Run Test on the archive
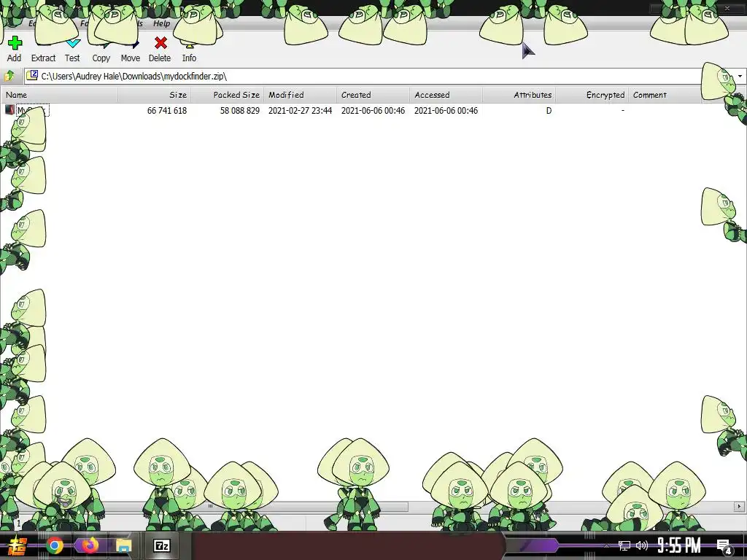 coord(72,50)
